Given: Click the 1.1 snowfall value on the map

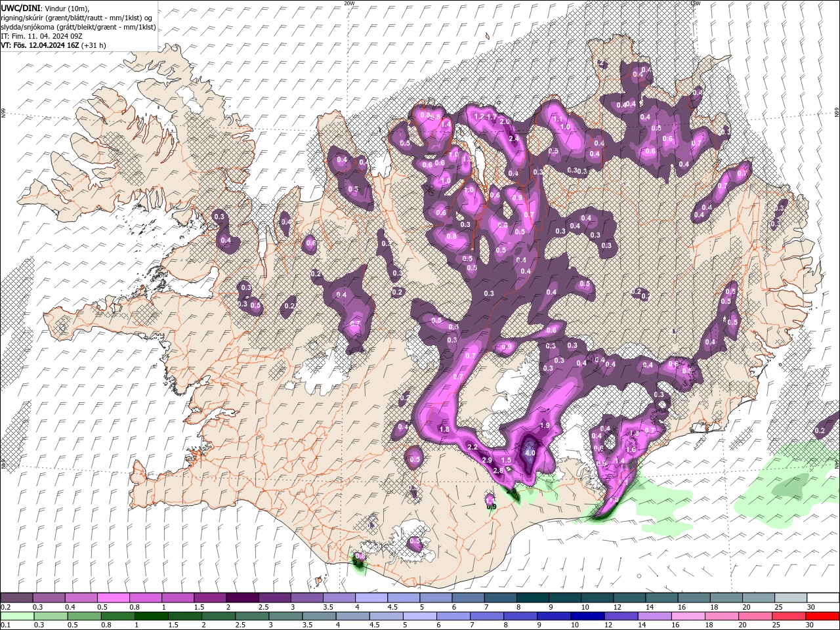Looking at the screenshot, I should click(558, 119).
